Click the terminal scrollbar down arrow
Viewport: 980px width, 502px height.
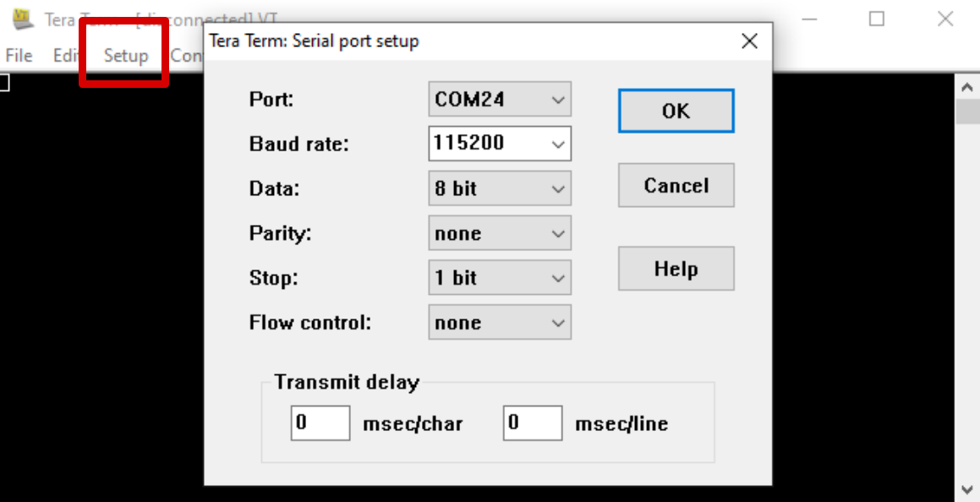tap(967, 488)
